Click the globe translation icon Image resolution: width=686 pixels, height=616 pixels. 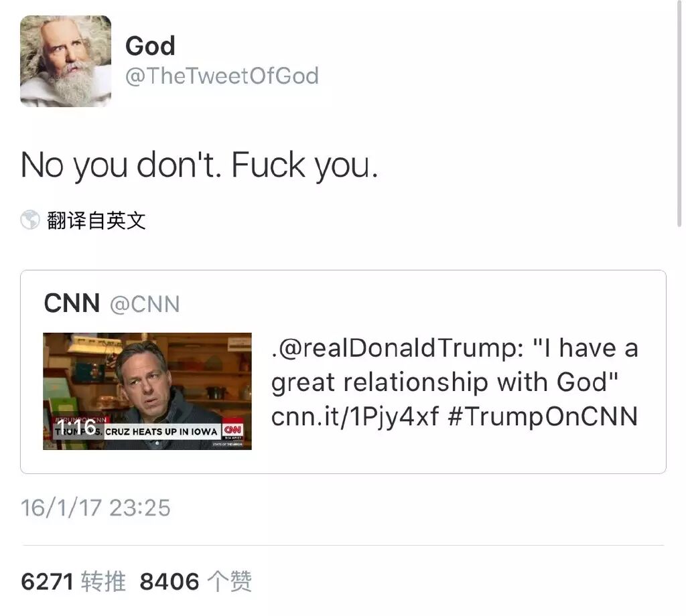[30, 220]
